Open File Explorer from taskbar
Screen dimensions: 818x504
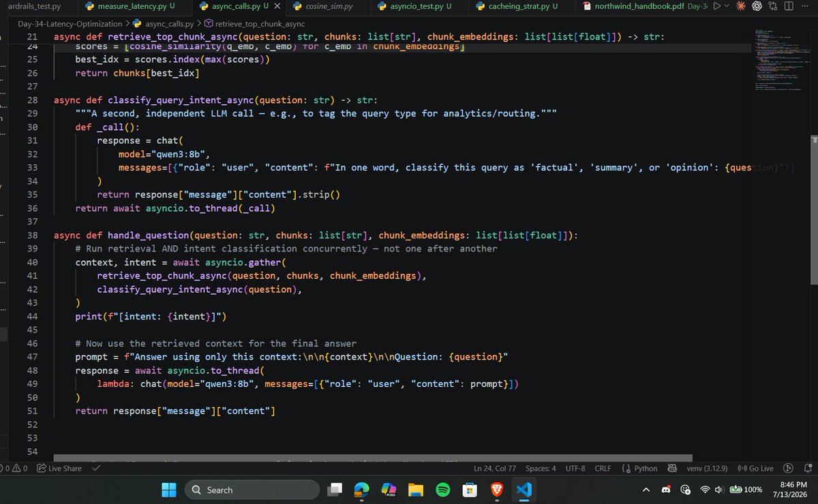pyautogui.click(x=415, y=490)
